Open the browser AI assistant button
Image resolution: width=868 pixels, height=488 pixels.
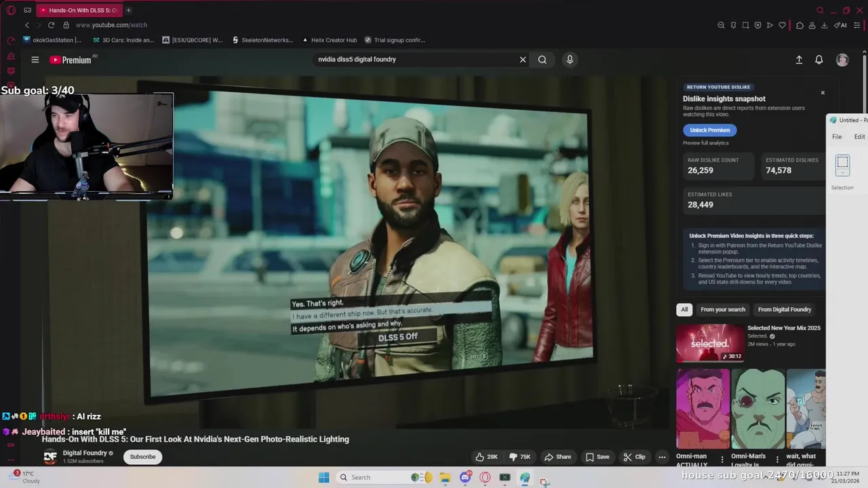coord(841,25)
